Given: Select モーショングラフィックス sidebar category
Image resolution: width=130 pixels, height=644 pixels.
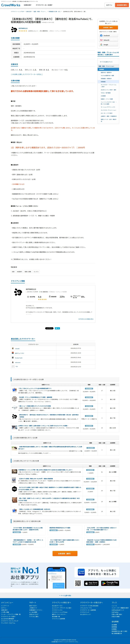Looking at the screenshot, I should tap(108, 107).
